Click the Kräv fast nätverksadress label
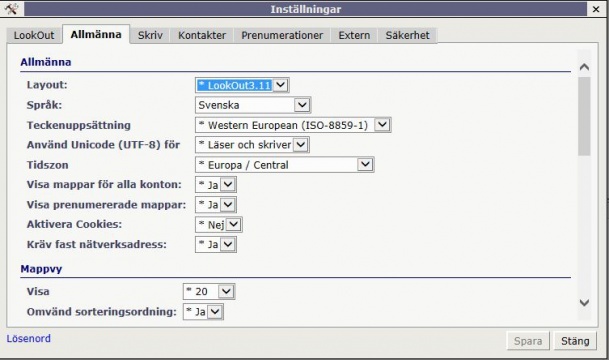Image resolution: width=609 pixels, height=360 pixels. (97, 244)
